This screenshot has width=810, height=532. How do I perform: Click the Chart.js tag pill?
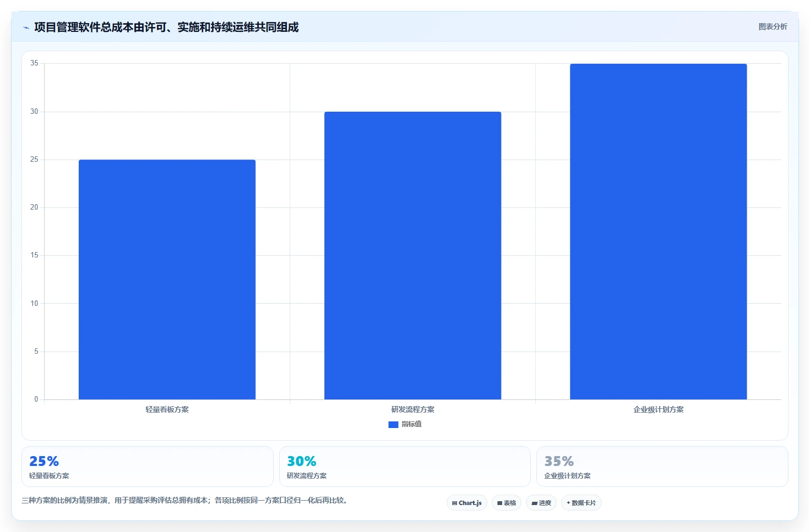[x=467, y=503]
